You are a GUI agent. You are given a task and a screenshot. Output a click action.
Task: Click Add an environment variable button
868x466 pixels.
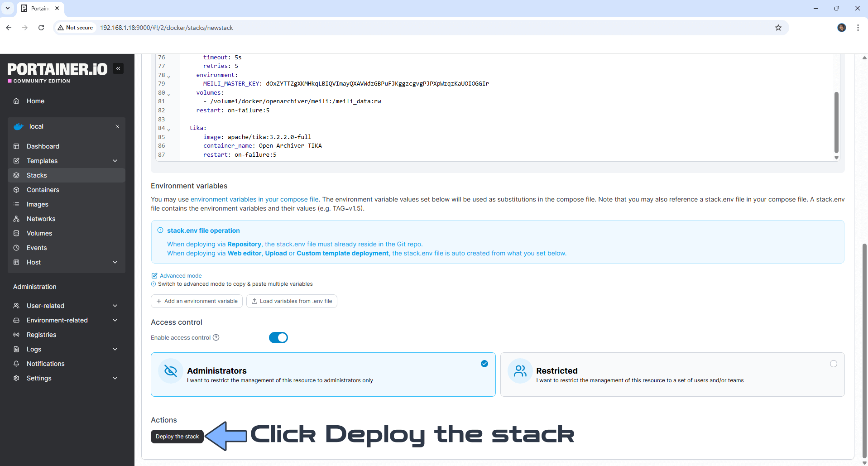[197, 301]
